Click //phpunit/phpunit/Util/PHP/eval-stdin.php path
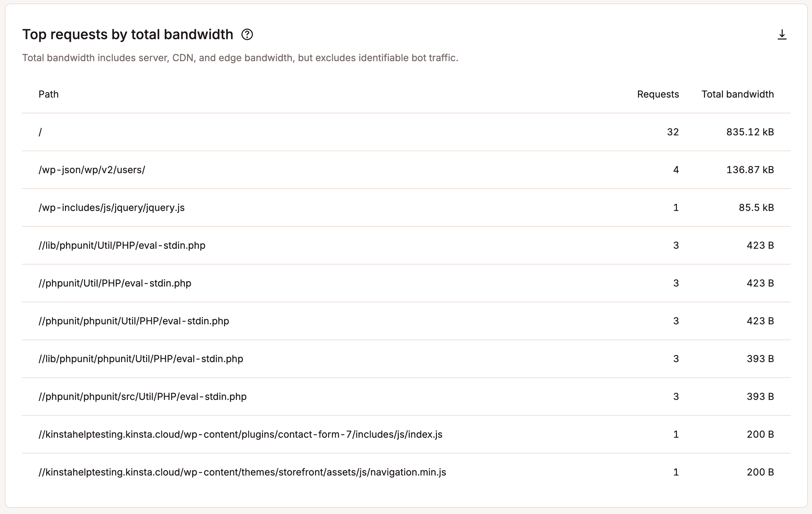The image size is (812, 514). (x=134, y=321)
